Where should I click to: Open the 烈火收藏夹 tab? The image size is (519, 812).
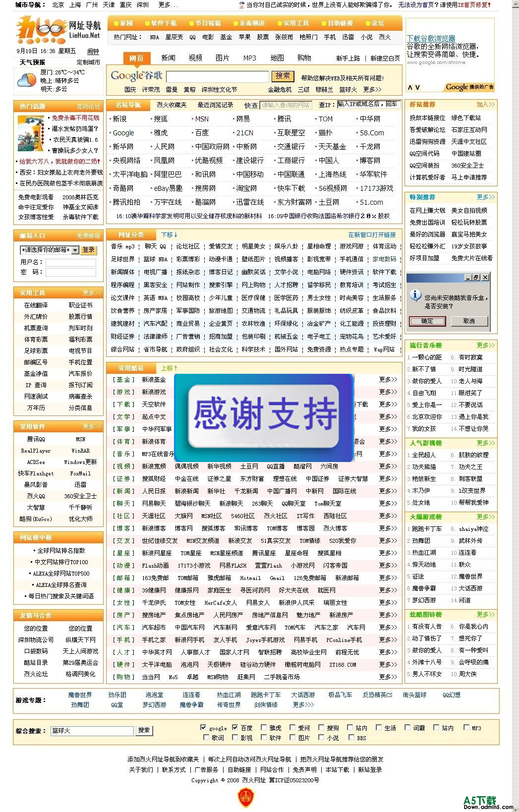coord(172,105)
